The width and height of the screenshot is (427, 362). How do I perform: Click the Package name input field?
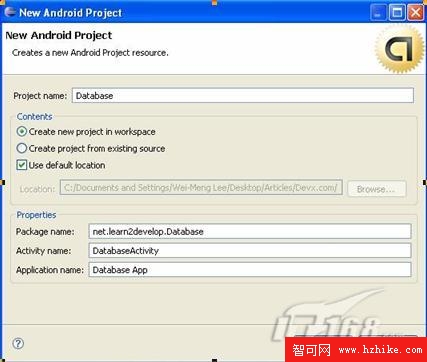pos(250,231)
